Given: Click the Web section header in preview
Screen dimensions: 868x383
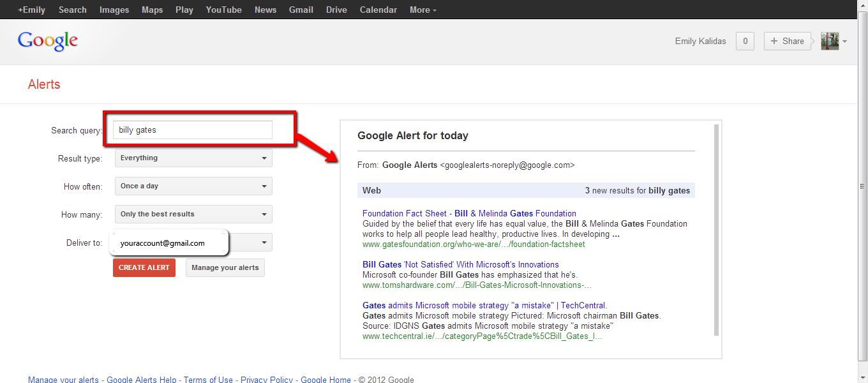Looking at the screenshot, I should [371, 190].
